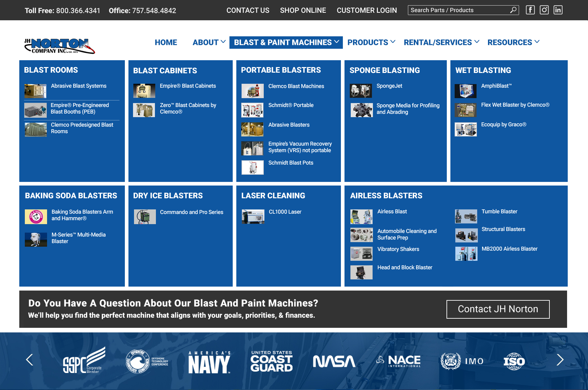Click the Contact JH Norton button

point(498,309)
